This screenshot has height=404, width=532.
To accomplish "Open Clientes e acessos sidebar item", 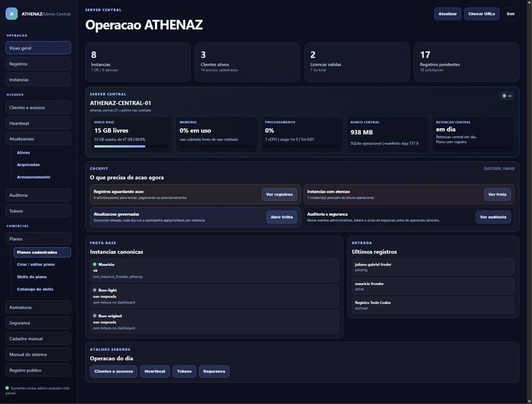I will [38, 107].
